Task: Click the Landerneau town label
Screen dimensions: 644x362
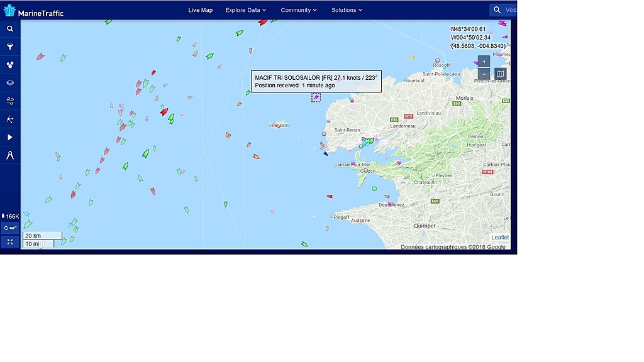Action: [x=403, y=126]
